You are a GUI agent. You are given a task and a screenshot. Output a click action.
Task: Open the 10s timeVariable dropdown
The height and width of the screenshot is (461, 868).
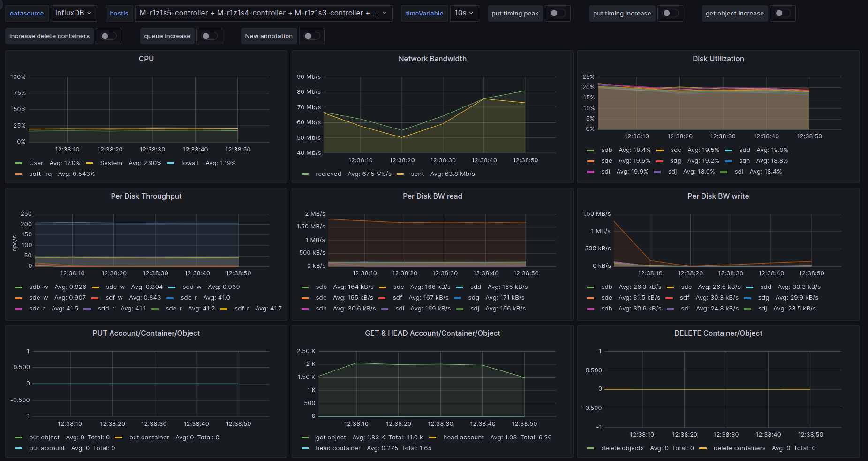tap(463, 13)
